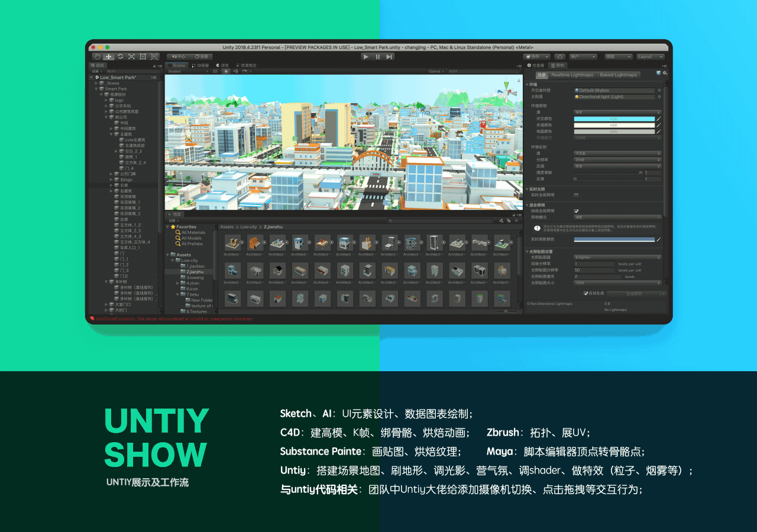
Task: Click the Pause button
Action: point(377,57)
